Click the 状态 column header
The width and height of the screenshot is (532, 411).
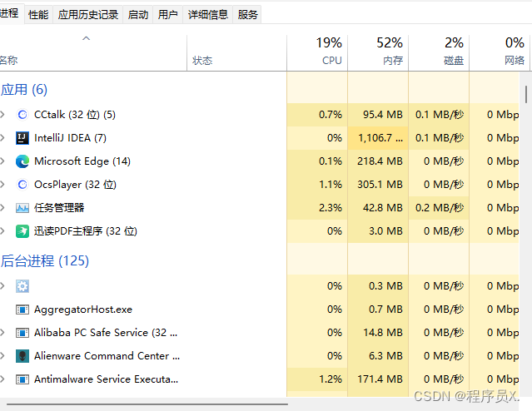[202, 60]
